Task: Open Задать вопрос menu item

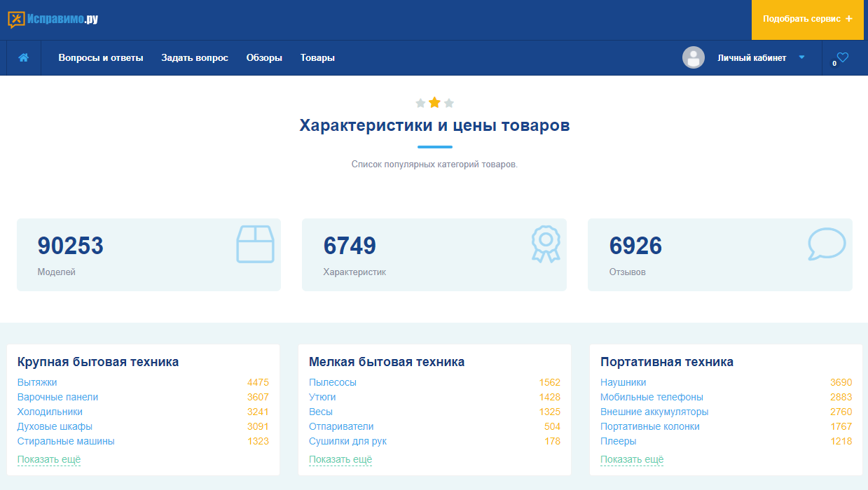Action: pos(195,58)
